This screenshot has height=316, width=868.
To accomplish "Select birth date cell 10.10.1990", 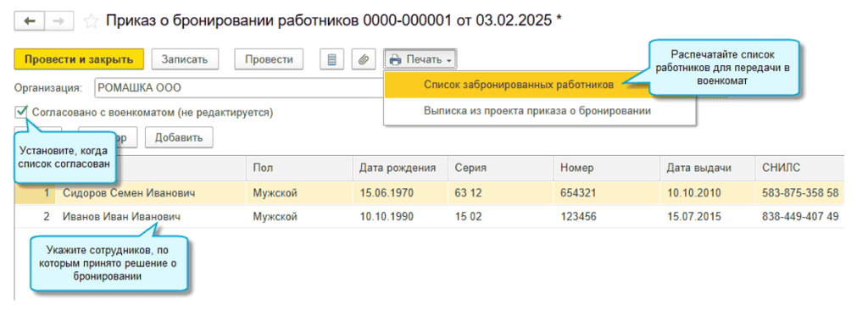I will (x=400, y=216).
